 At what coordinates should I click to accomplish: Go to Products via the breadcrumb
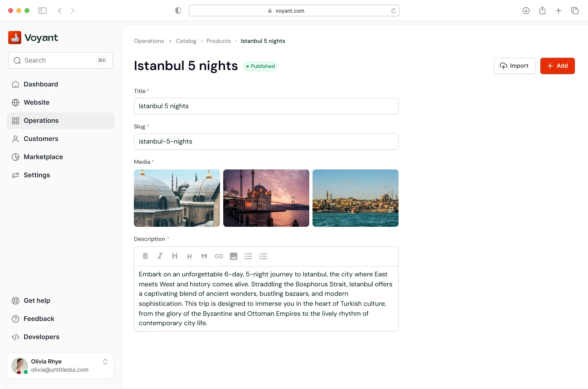tap(218, 41)
